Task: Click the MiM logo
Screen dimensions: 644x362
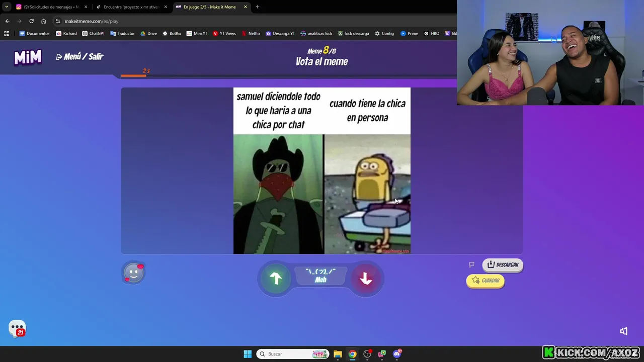Action: coord(28,57)
